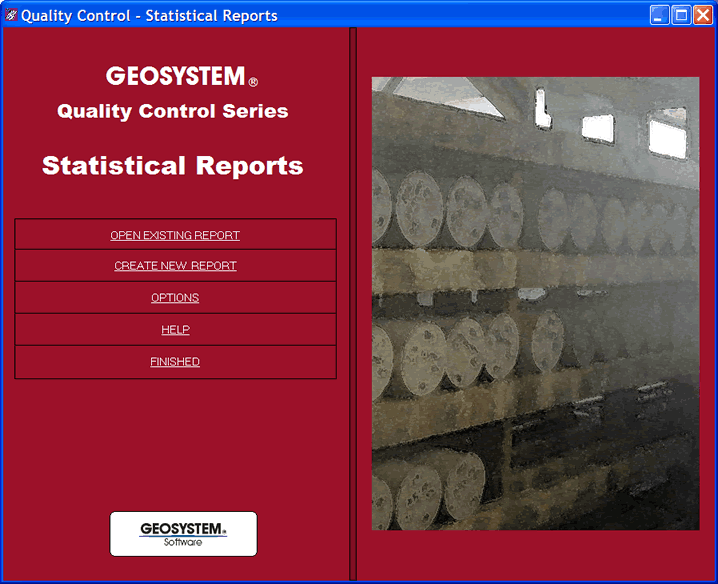The width and height of the screenshot is (718, 584).
Task: Click the Statistical Reports heading
Action: tap(172, 166)
